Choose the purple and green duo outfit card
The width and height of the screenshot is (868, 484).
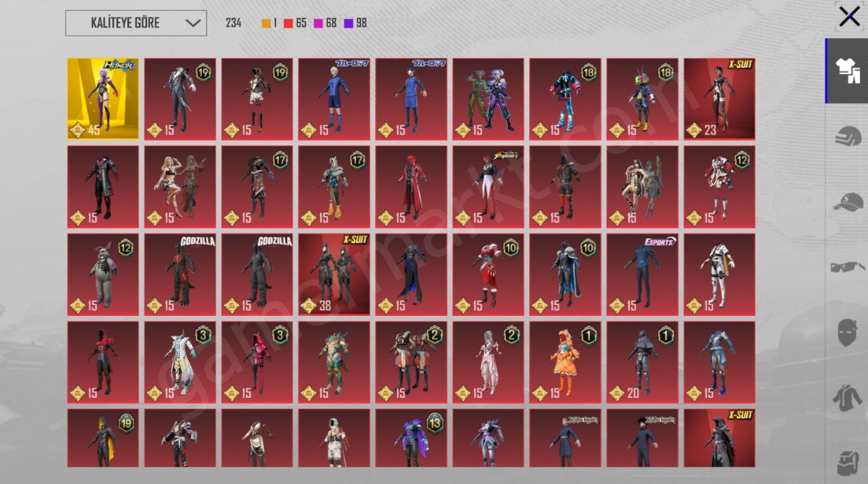(488, 99)
